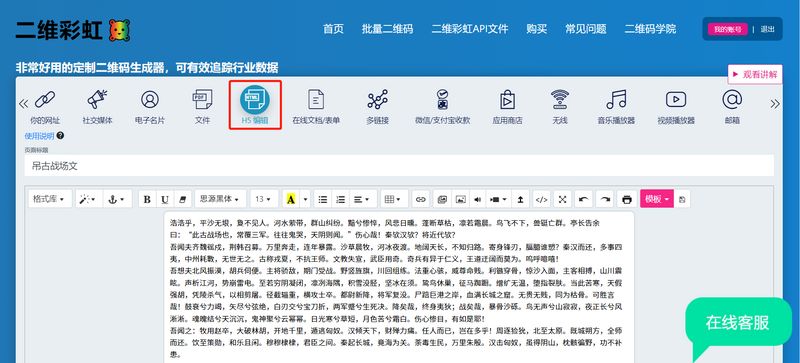
Task: Expand the 思源黑体 font dropdown
Action: [220, 199]
